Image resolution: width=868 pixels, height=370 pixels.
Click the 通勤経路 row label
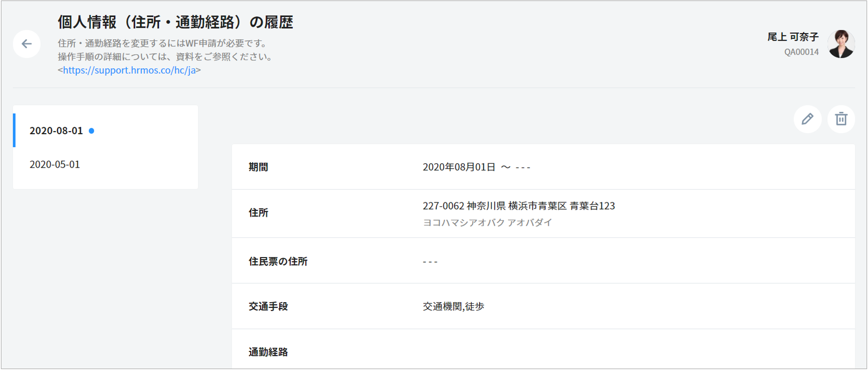268,352
